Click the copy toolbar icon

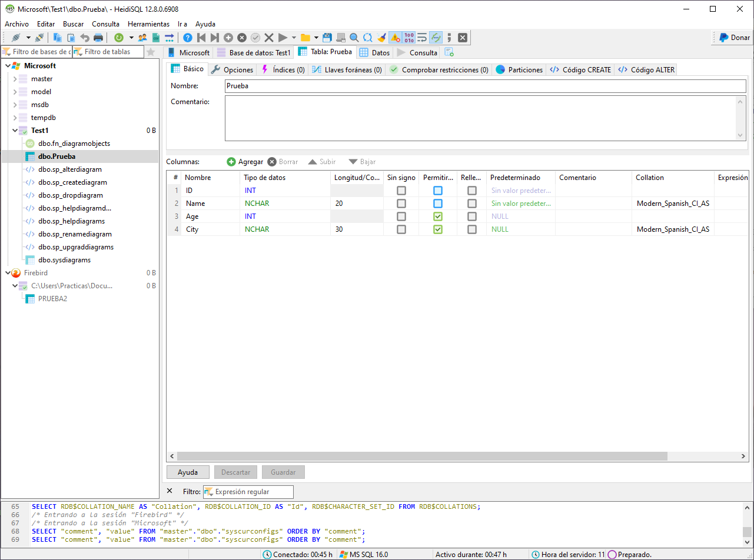(58, 38)
